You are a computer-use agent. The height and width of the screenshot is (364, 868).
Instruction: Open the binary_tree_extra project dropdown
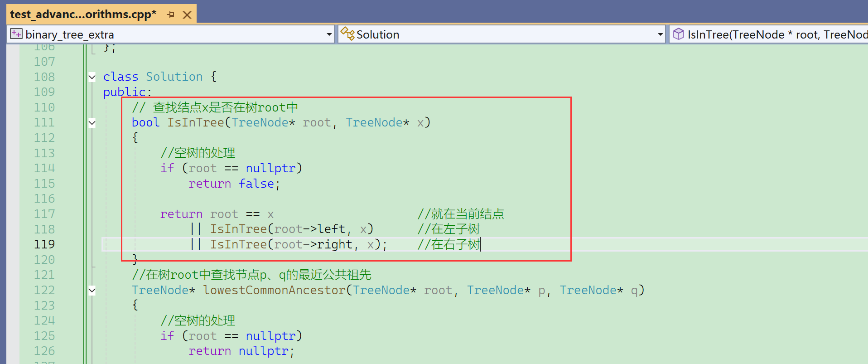(x=329, y=34)
